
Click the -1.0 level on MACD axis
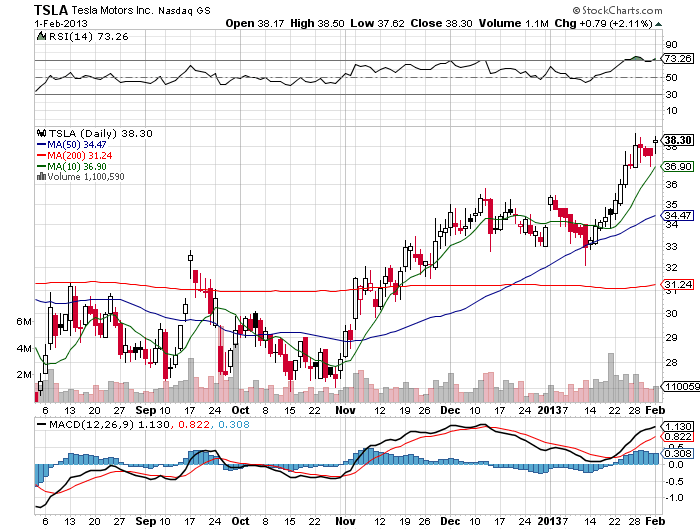674,498
